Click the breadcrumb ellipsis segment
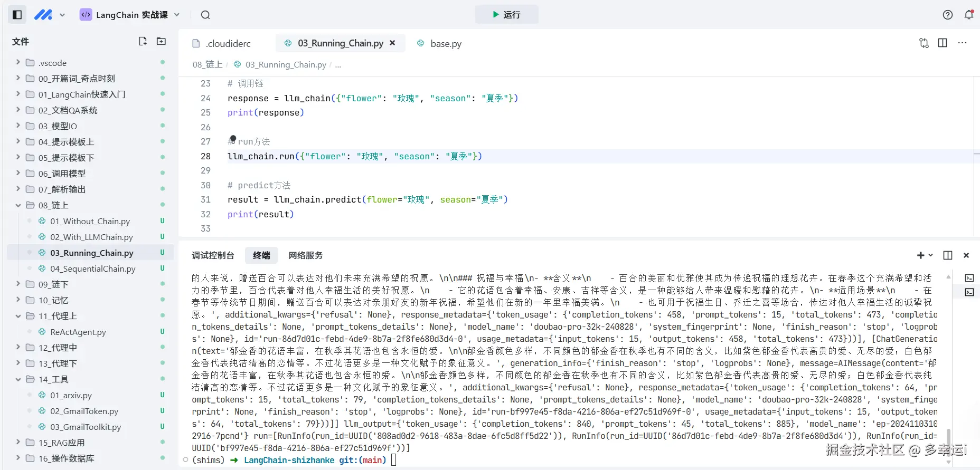The height and width of the screenshot is (470, 980). tap(338, 65)
